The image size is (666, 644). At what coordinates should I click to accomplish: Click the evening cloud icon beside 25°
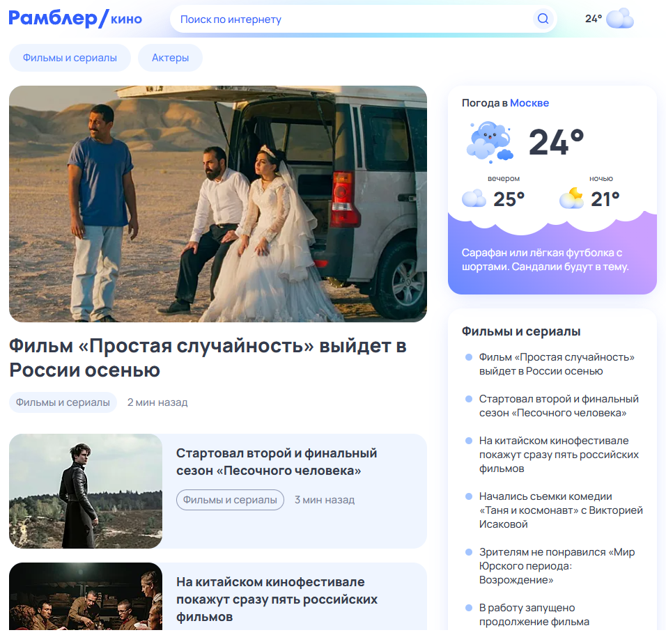[x=474, y=198]
